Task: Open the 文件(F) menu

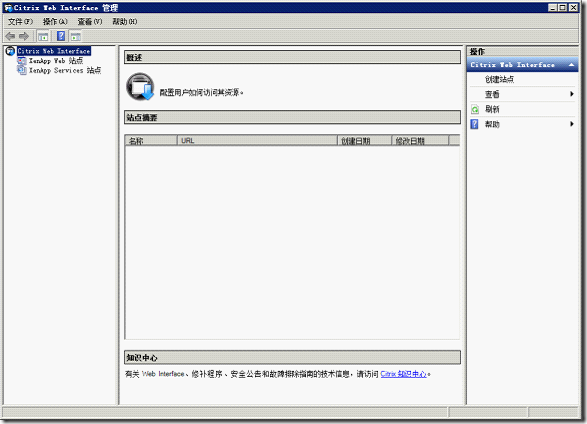Action: (20, 22)
